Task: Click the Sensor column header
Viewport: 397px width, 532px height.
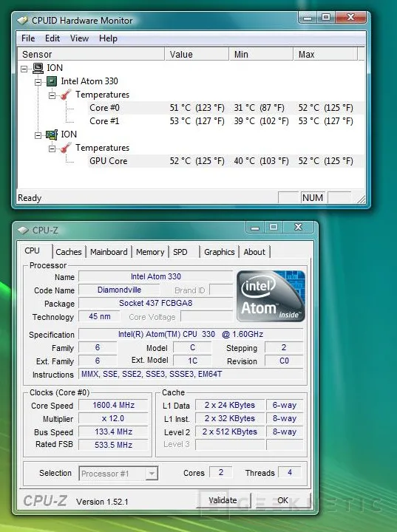Action: 91,54
